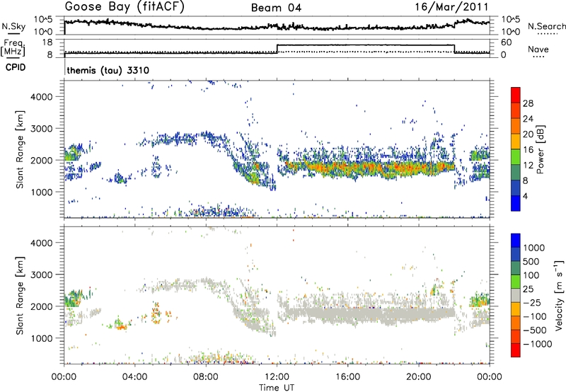Click the red bottom segment of Velocity colorbar
Image resolution: width=566 pixels, height=392 pixels.
coord(516,350)
